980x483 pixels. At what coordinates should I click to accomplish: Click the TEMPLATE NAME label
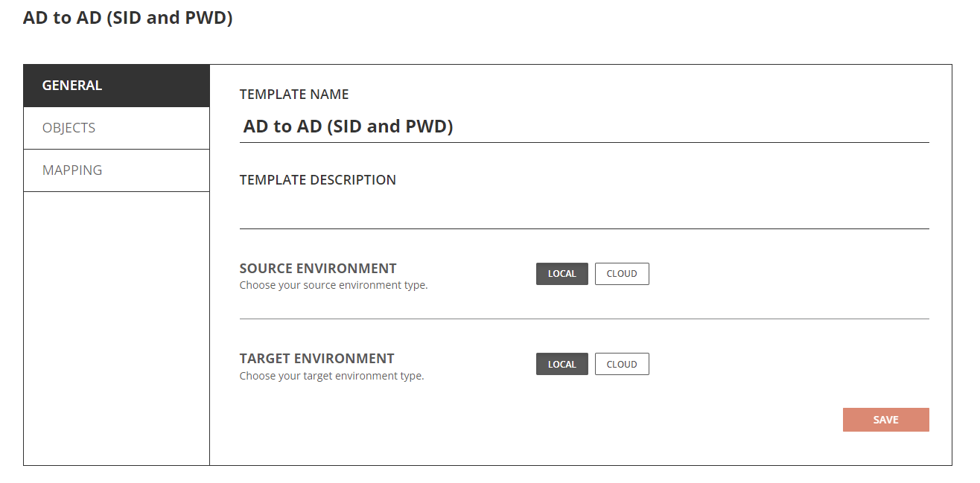pyautogui.click(x=294, y=95)
